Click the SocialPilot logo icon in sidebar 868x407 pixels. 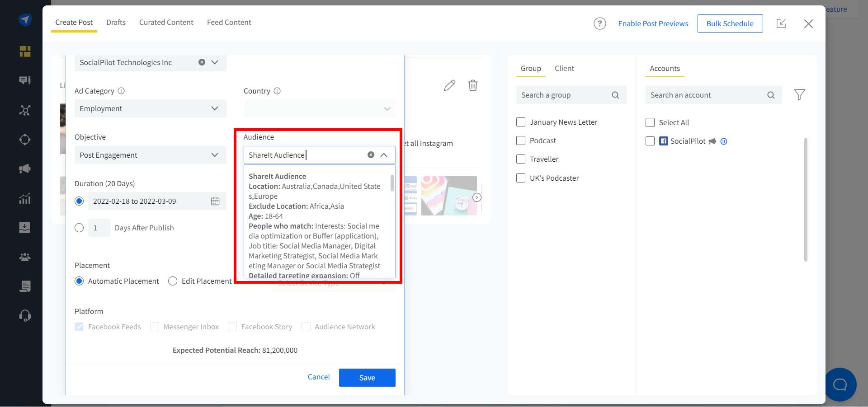[25, 20]
